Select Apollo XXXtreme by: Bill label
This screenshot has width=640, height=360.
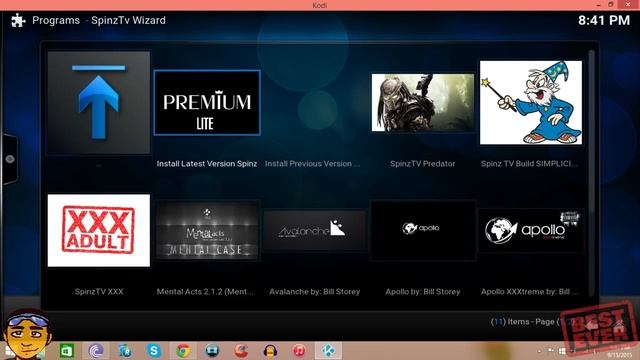(x=529, y=291)
